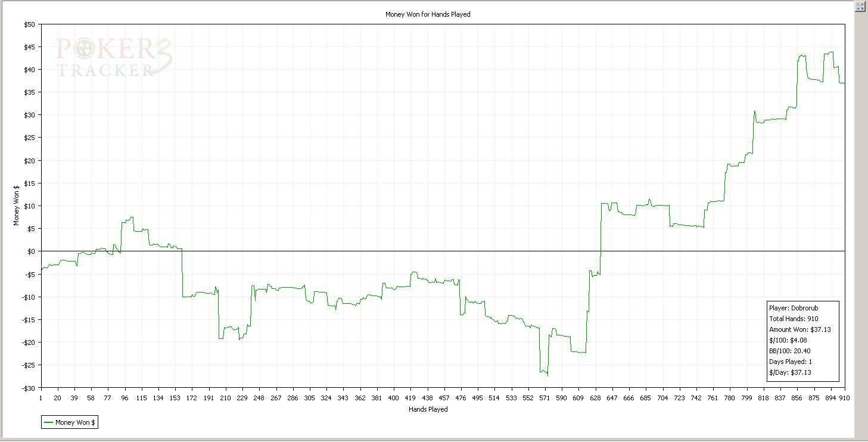Click the '742' x-axis tick label
This screenshot has width=868, height=442.
point(696,398)
